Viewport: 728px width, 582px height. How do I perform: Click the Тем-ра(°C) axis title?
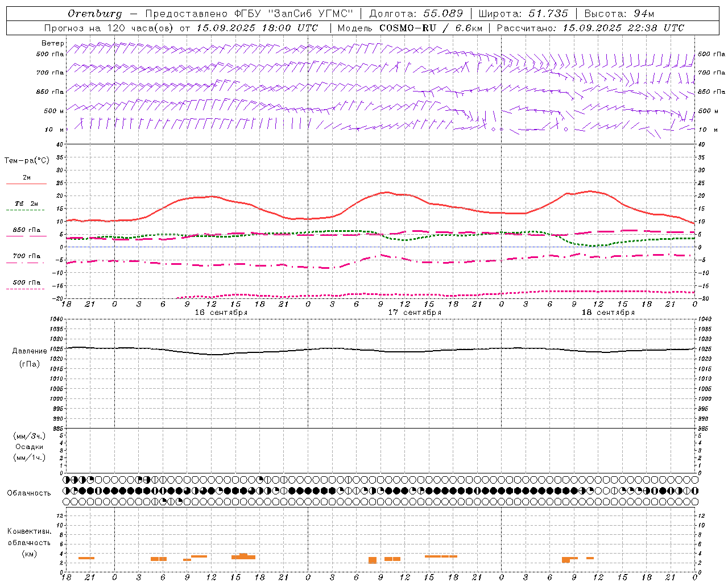click(x=27, y=161)
